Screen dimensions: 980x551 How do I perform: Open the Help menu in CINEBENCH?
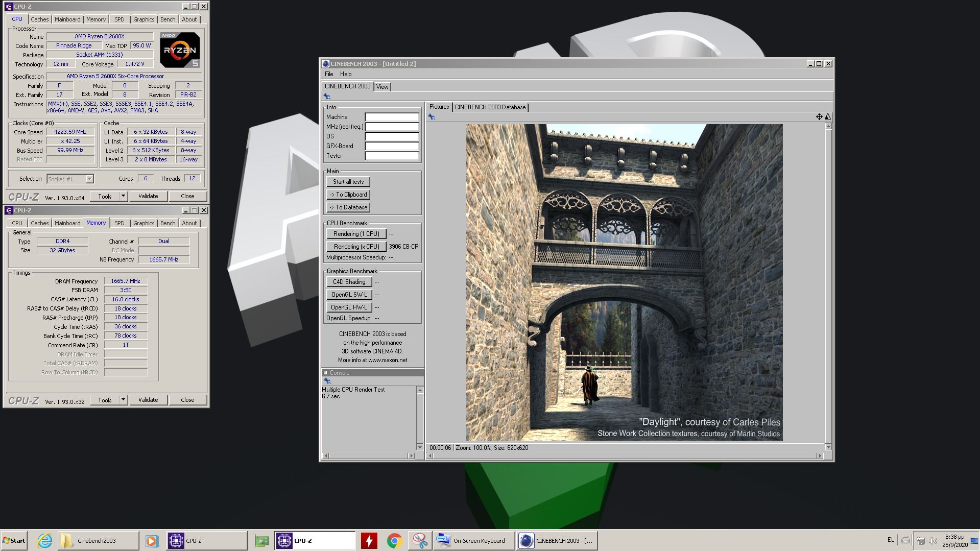click(346, 74)
